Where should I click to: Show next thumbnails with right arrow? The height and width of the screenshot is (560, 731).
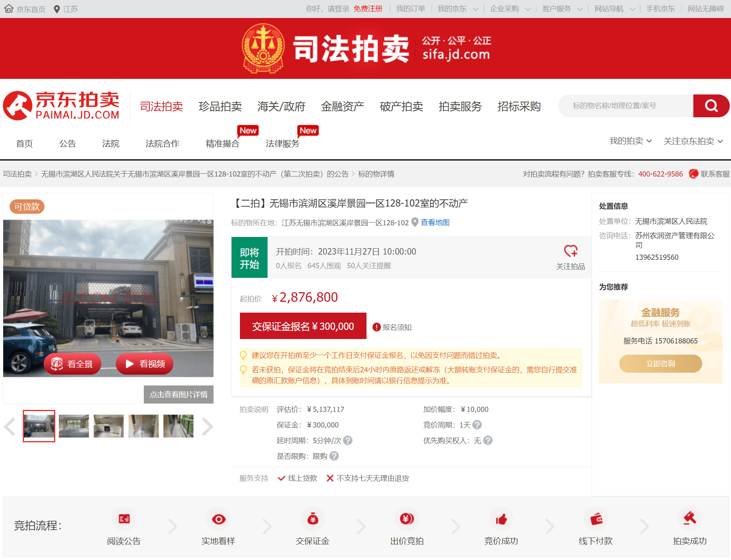pyautogui.click(x=207, y=426)
